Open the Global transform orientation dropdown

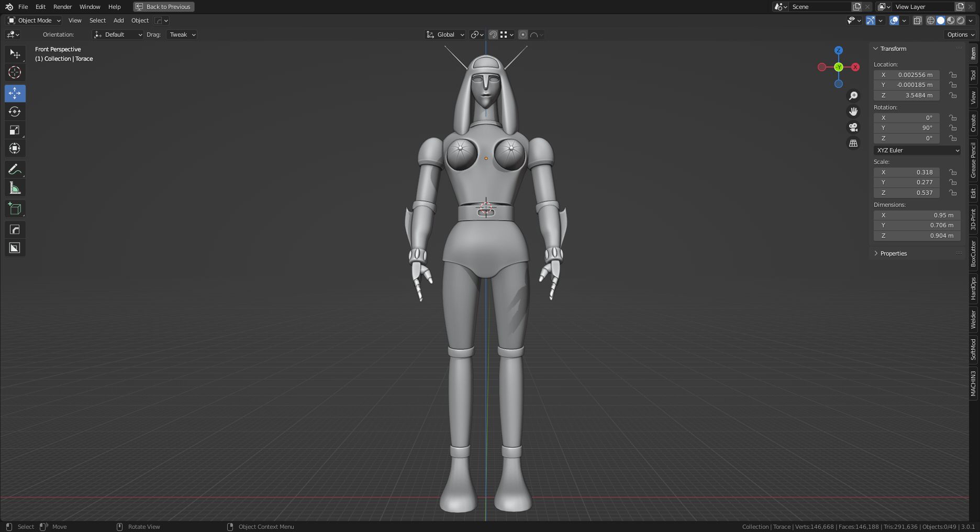(445, 35)
